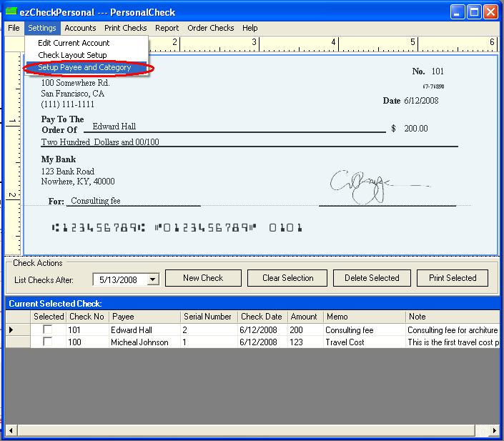
Task: Click the Consulting fee memo cell
Action: [365, 329]
